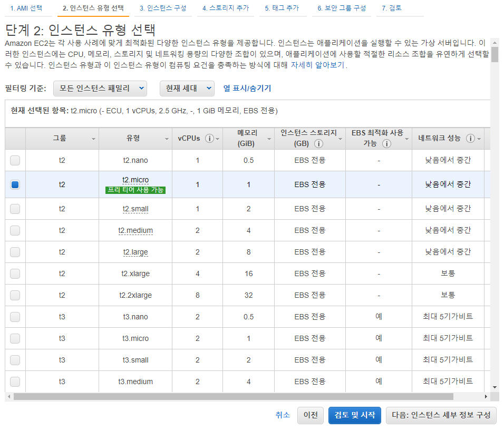Click the t2.xlarge type cell
The height and width of the screenshot is (430, 504).
pyautogui.click(x=135, y=273)
